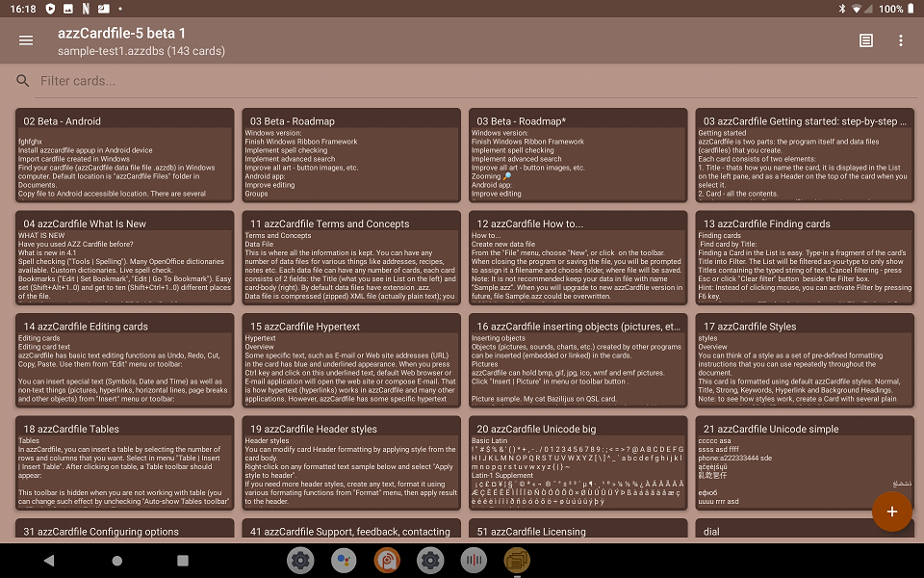Open the 12 azzCardfile How to... card
The height and width of the screenshot is (578, 924).
coord(578,258)
